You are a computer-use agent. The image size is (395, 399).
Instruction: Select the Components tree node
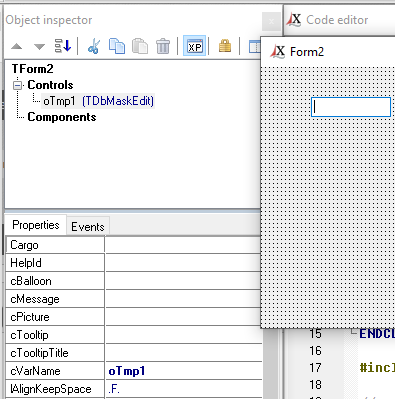pos(62,117)
